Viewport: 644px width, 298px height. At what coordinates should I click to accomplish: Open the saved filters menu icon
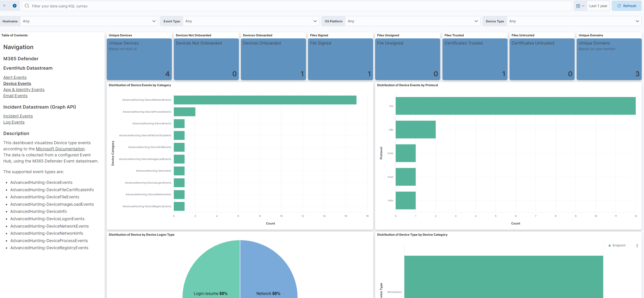point(4,6)
